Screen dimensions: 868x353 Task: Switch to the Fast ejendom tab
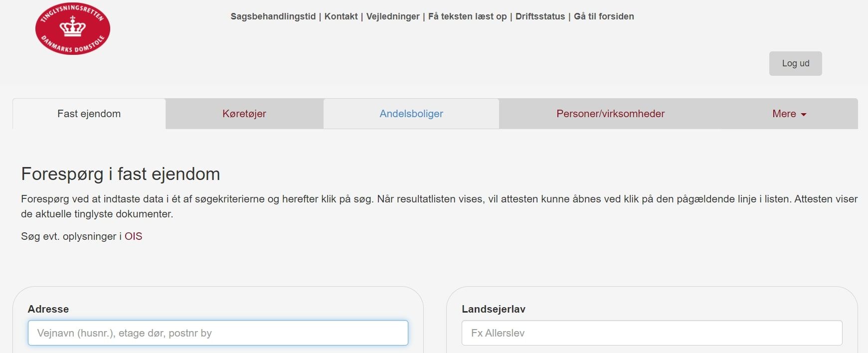click(89, 114)
